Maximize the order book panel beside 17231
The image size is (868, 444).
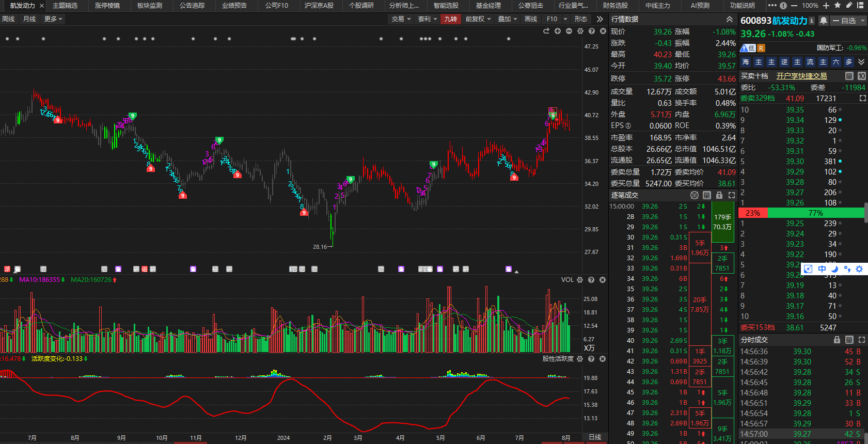pyautogui.click(x=862, y=98)
